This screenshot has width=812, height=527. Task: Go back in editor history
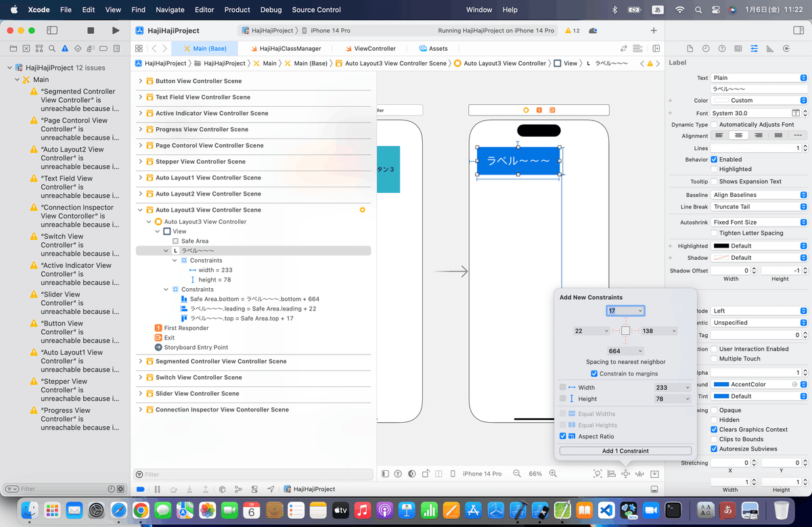pyautogui.click(x=154, y=49)
